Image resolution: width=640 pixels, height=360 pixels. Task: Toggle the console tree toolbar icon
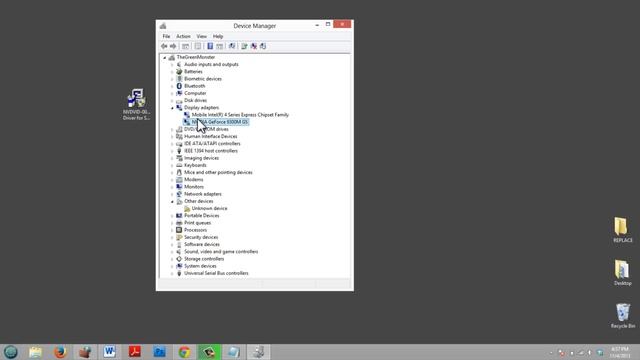[x=185, y=46]
